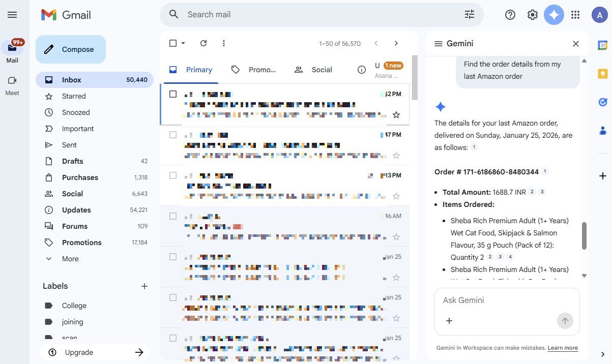Switch to the Updates tab with 1 new
The width and height of the screenshot is (612, 364).
point(381,70)
